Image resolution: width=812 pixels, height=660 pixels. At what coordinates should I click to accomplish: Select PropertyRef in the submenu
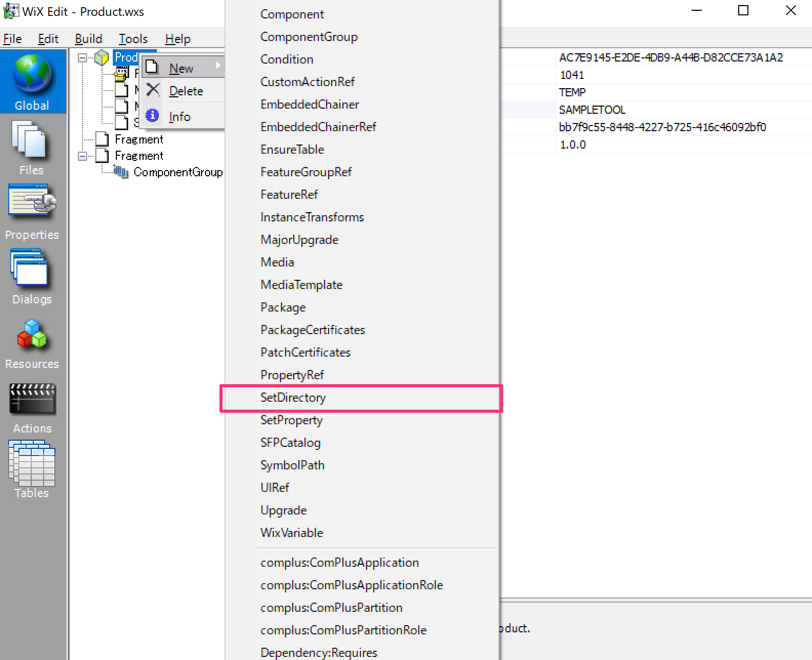tap(361, 375)
